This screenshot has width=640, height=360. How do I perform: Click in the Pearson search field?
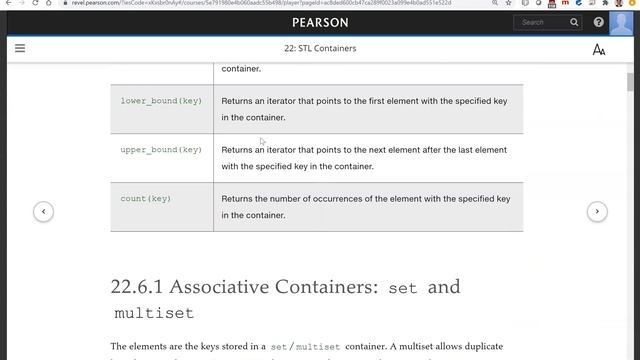click(x=542, y=22)
